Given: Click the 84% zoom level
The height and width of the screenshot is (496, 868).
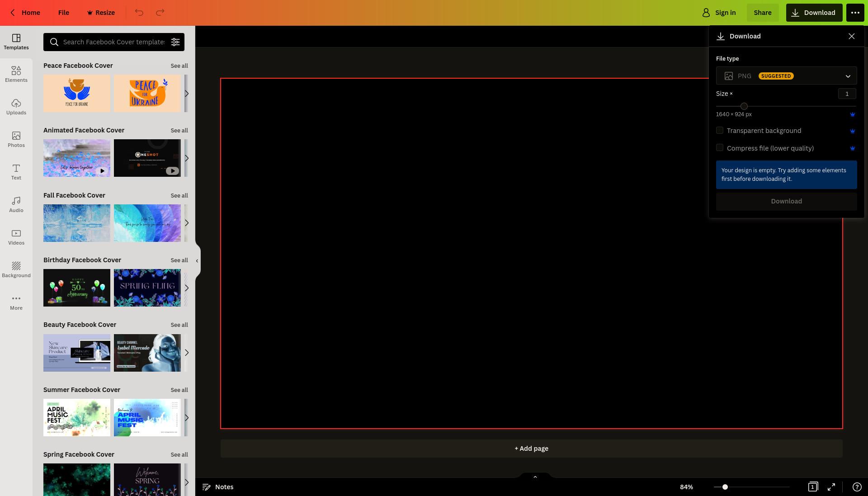Looking at the screenshot, I should 686,487.
